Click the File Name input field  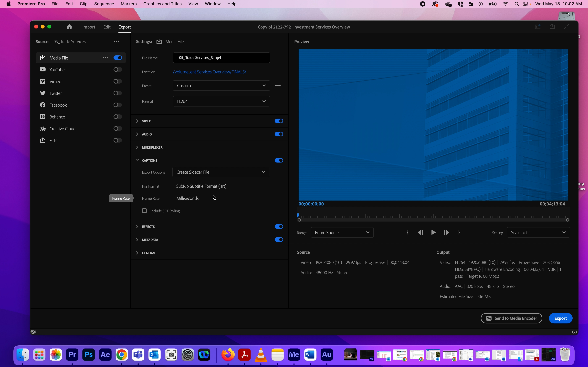221,58
